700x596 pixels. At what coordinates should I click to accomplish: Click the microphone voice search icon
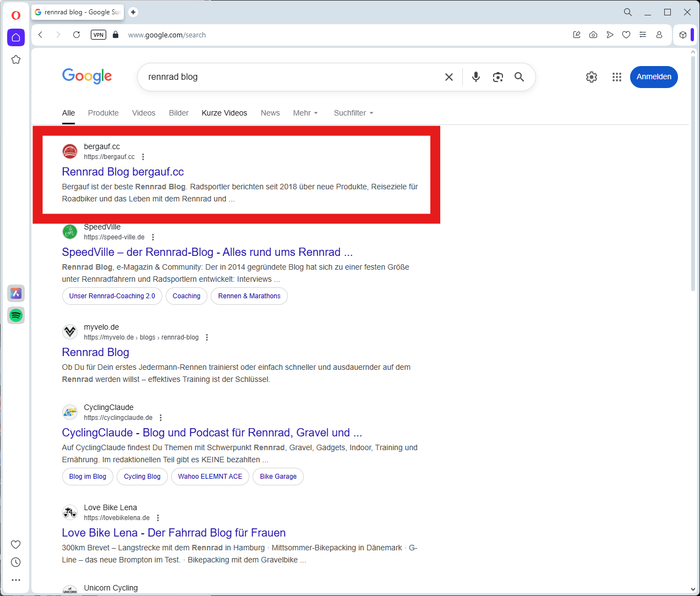pos(476,77)
